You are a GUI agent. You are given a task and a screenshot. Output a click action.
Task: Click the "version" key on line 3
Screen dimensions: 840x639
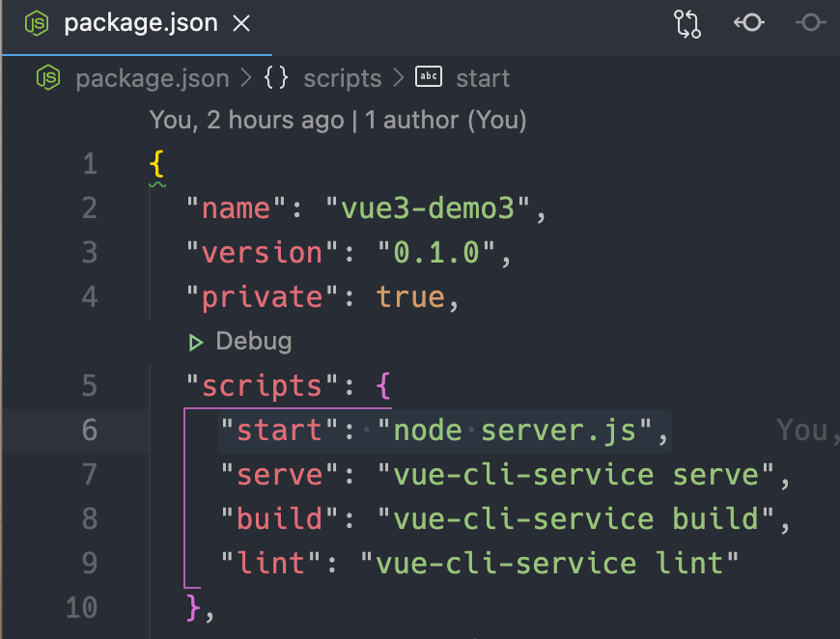click(262, 253)
